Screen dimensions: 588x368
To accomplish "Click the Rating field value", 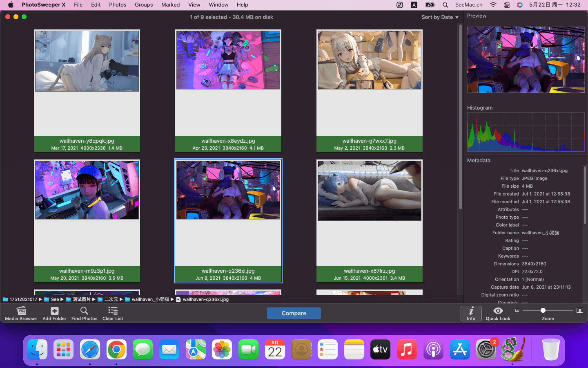I will point(525,240).
